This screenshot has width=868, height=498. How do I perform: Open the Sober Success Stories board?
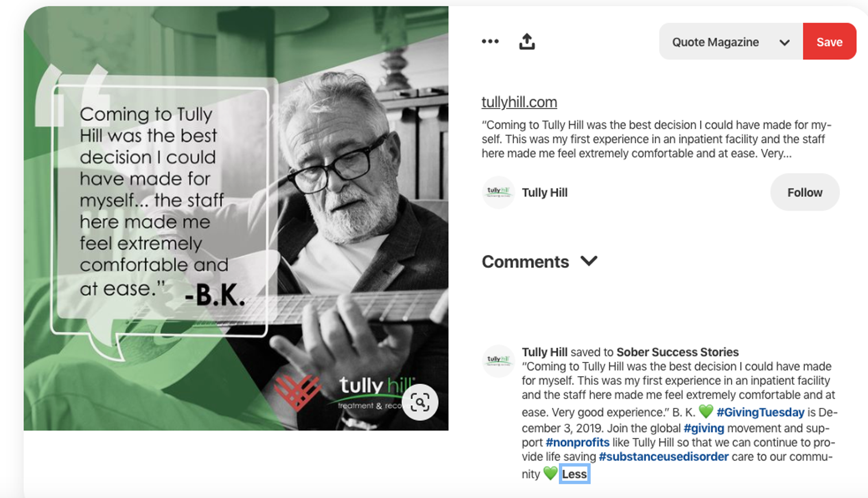coord(678,352)
